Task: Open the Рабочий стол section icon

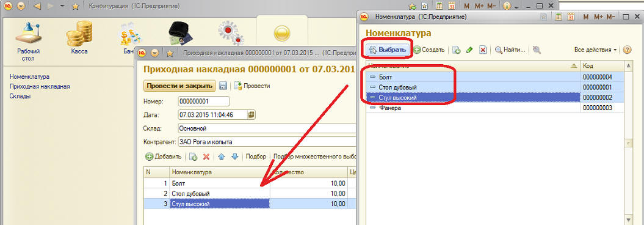Action: [x=28, y=41]
